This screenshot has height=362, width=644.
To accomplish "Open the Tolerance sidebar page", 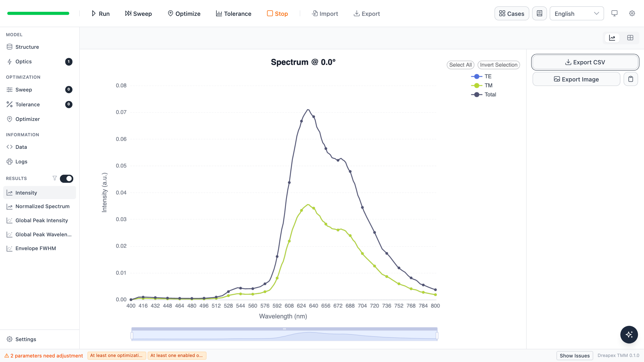I will (40, 105).
